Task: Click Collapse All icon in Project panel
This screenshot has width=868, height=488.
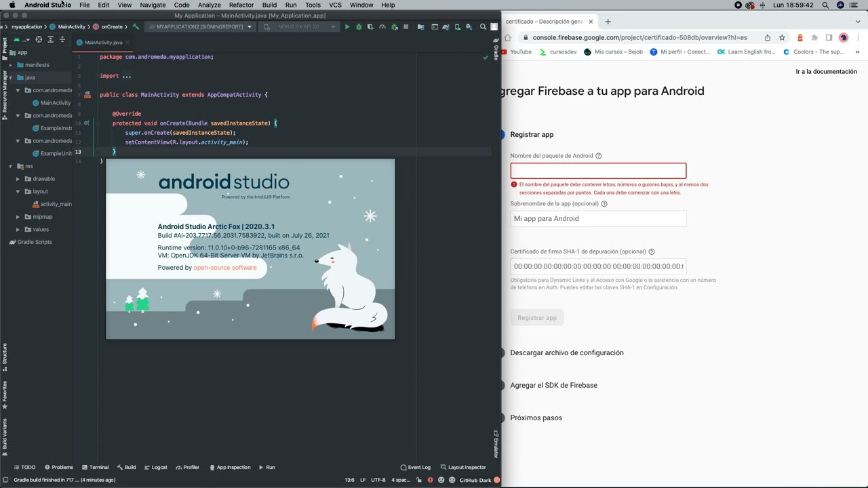Action: click(62, 40)
